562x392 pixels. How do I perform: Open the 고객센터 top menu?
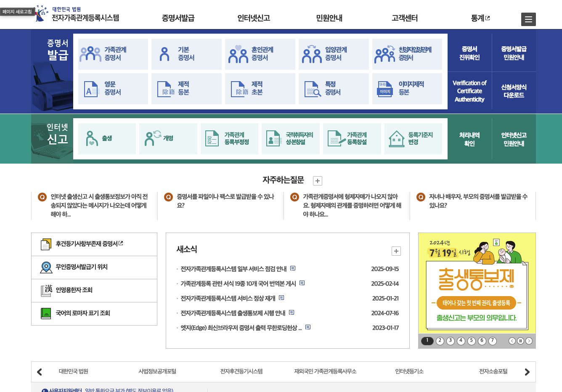405,18
